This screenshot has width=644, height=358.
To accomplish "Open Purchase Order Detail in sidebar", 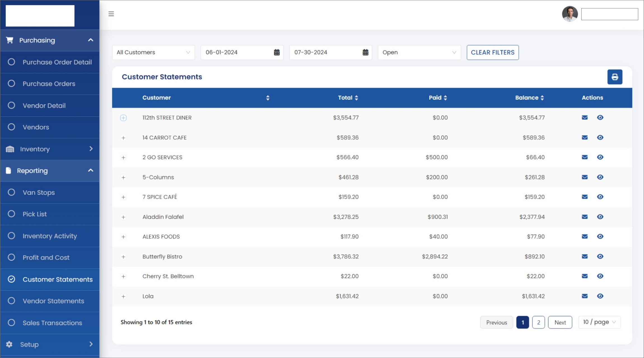I will point(50,62).
